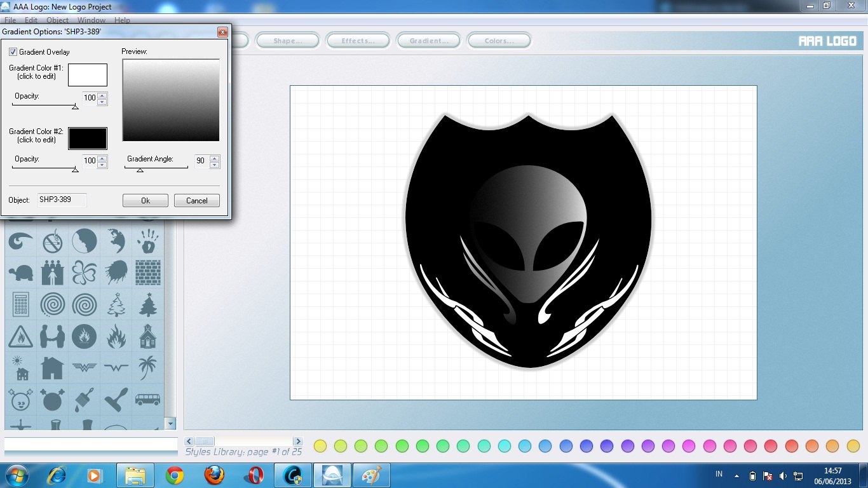This screenshot has width=868, height=488.
Task: Lower Gradient Angle using down arrow
Action: [x=215, y=164]
